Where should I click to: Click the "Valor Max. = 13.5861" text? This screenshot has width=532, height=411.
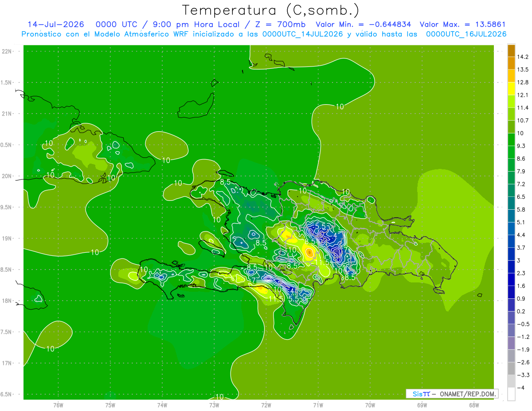tap(462, 24)
